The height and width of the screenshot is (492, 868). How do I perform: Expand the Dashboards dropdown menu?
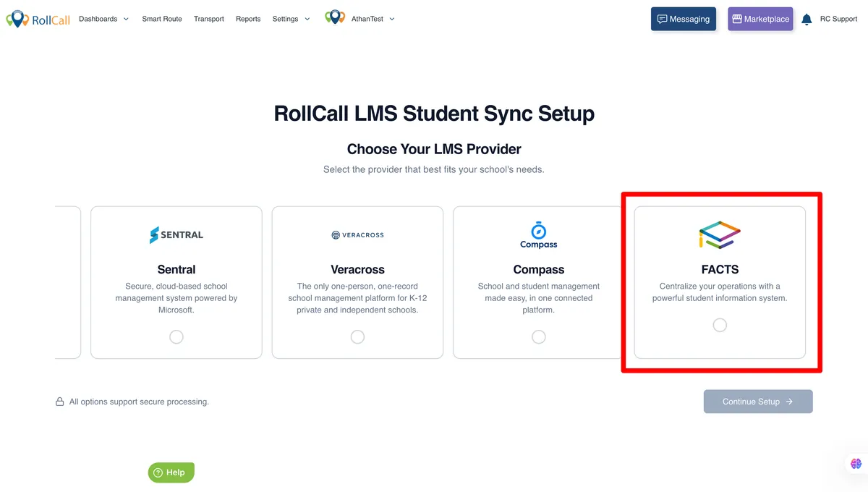click(x=103, y=19)
